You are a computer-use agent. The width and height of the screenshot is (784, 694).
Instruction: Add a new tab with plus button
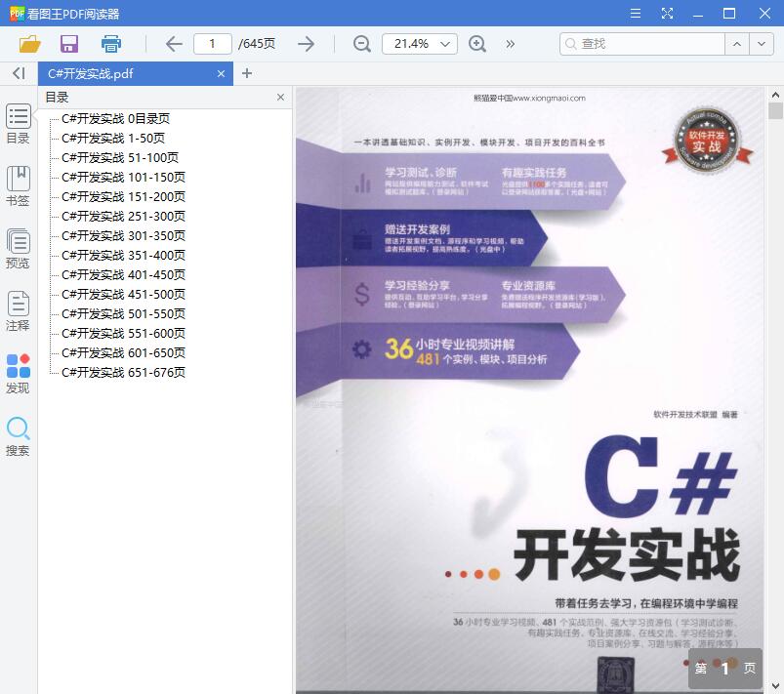pos(246,73)
